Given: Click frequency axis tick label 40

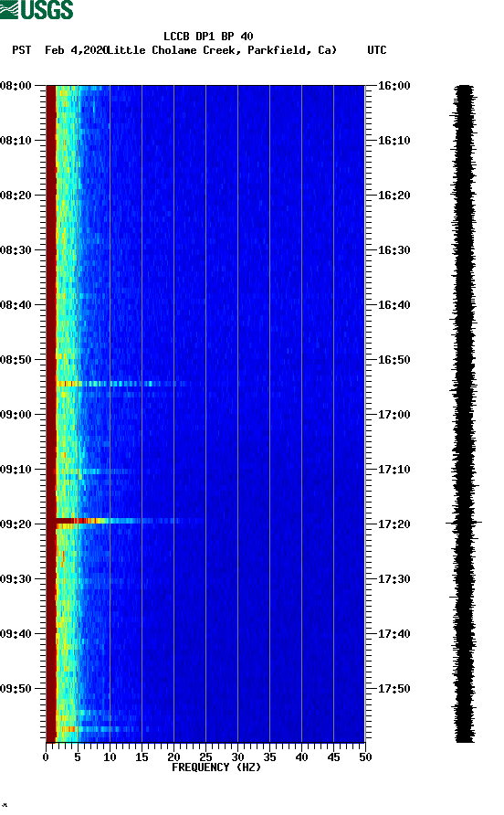Looking at the screenshot, I should (301, 757).
